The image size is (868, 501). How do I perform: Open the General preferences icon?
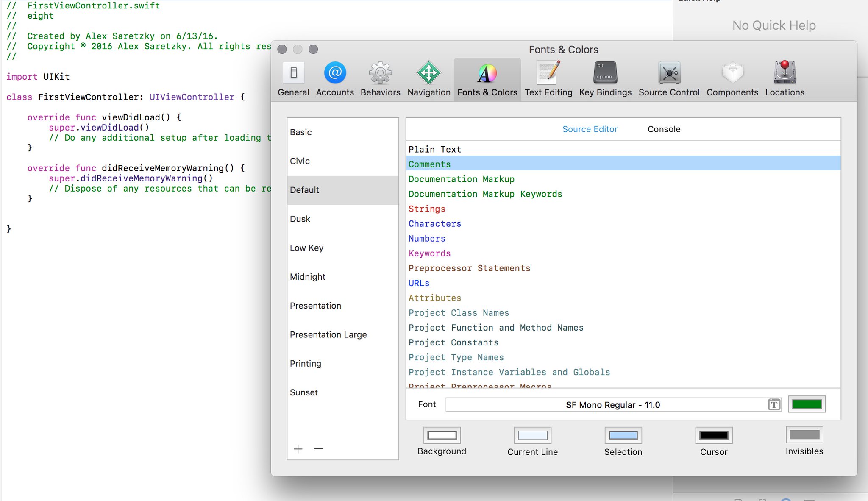tap(293, 74)
